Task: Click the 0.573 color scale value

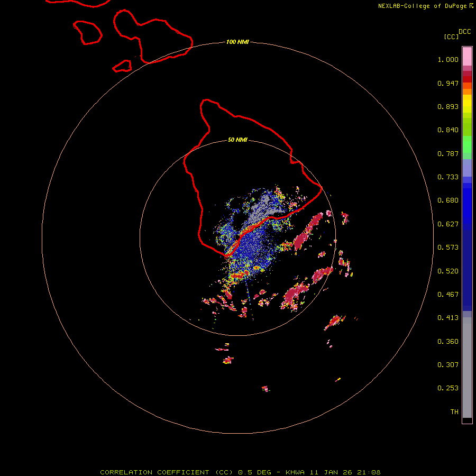Action: click(x=448, y=248)
